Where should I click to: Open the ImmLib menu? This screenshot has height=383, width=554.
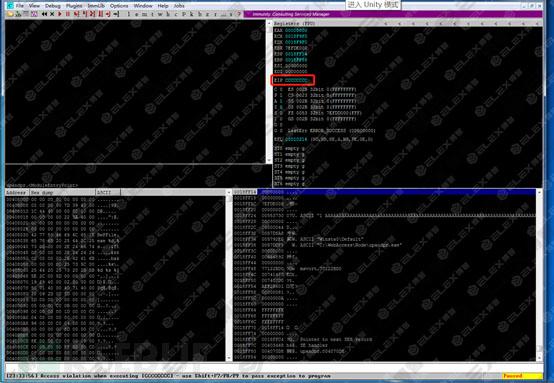pyautogui.click(x=96, y=6)
